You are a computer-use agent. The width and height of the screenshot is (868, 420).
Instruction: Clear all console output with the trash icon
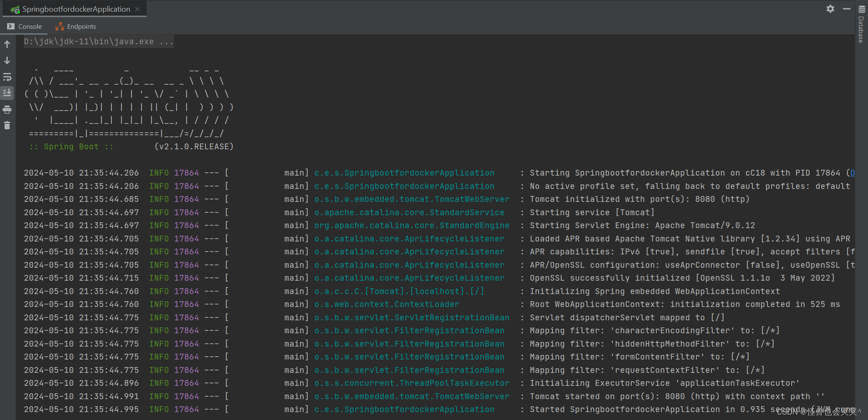[7, 125]
